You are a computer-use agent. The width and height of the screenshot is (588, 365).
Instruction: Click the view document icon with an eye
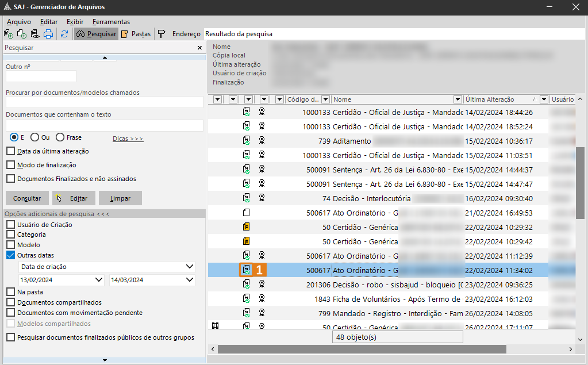[x=35, y=34]
